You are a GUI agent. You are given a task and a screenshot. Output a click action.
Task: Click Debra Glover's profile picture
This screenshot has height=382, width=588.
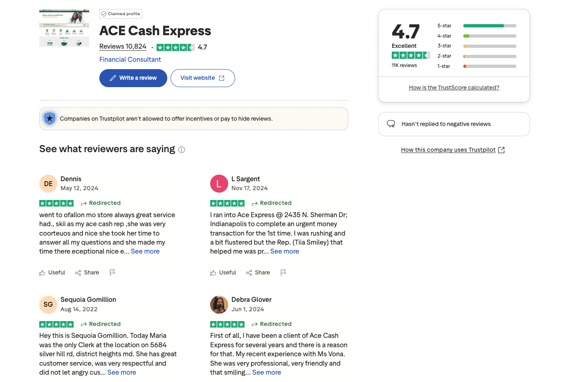pyautogui.click(x=219, y=305)
